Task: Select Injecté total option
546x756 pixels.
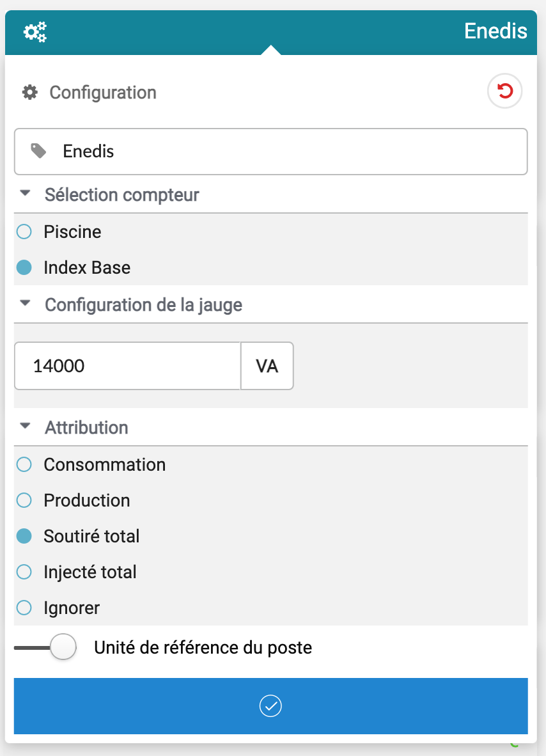Action: tap(24, 572)
